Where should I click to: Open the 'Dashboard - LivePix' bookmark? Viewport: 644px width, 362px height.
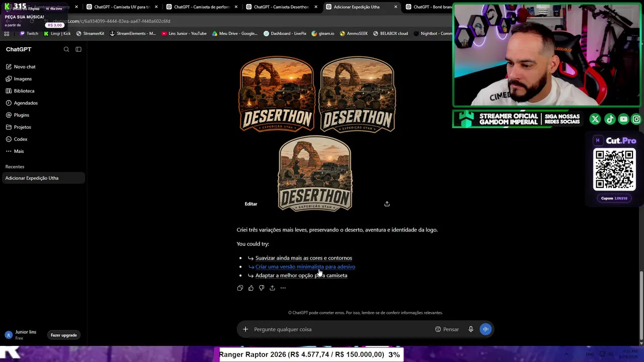pyautogui.click(x=285, y=34)
